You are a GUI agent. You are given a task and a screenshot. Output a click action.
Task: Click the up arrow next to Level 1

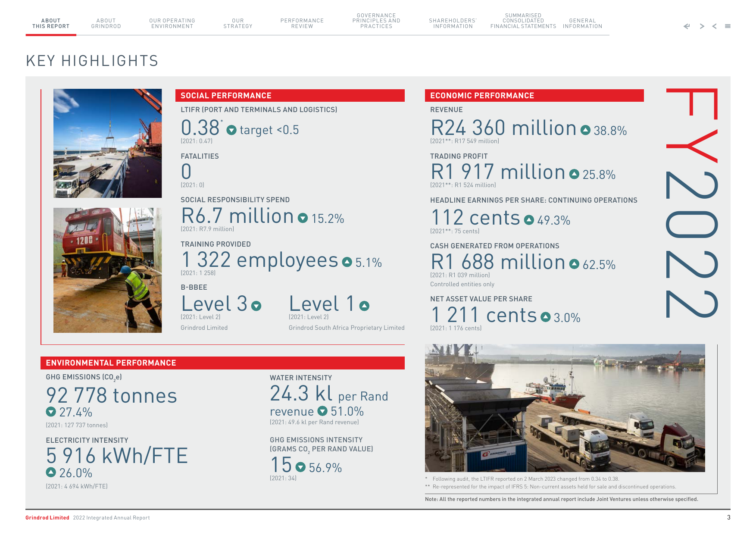[364, 306]
